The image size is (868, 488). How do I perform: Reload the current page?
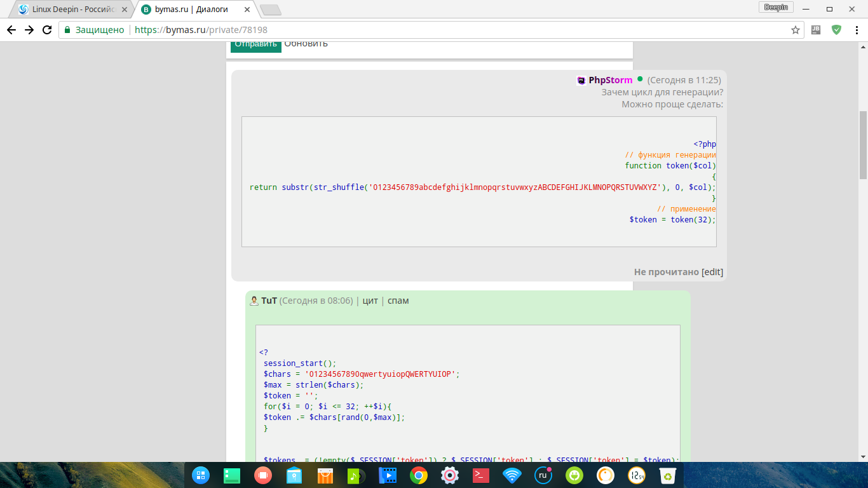tap(46, 30)
